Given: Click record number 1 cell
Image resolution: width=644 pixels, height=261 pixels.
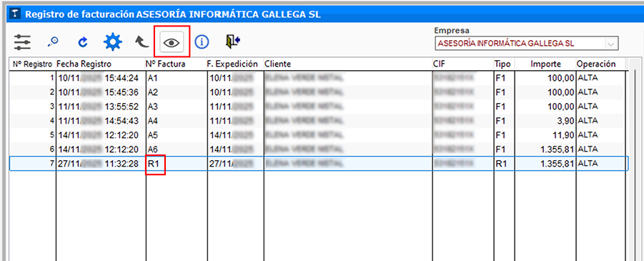Looking at the screenshot, I should (32, 78).
